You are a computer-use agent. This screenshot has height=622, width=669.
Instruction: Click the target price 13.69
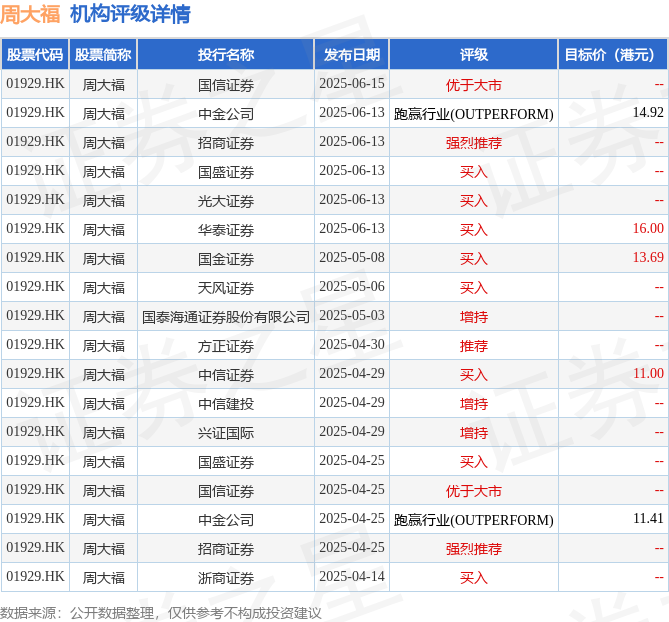tap(648, 258)
